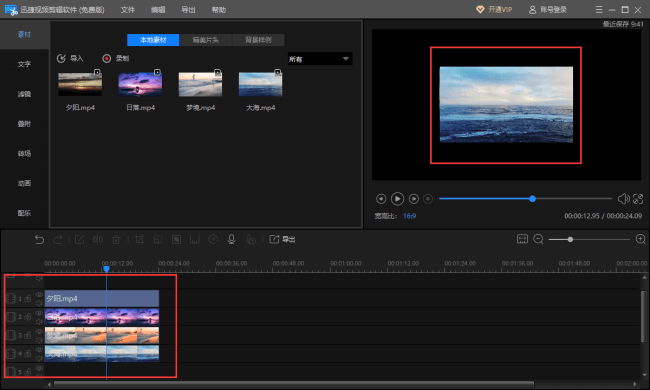The width and height of the screenshot is (650, 390).
Task: Mute track 1 speaker icon
Action: point(39,303)
